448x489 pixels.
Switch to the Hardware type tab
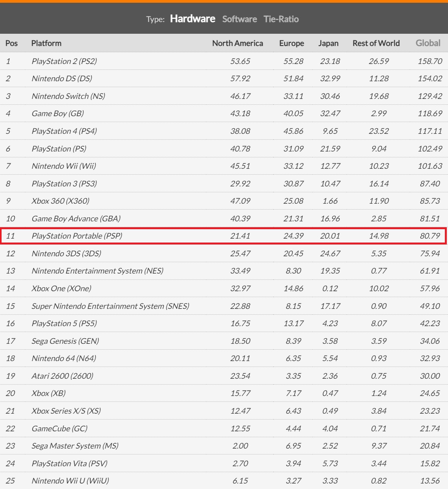click(x=192, y=19)
